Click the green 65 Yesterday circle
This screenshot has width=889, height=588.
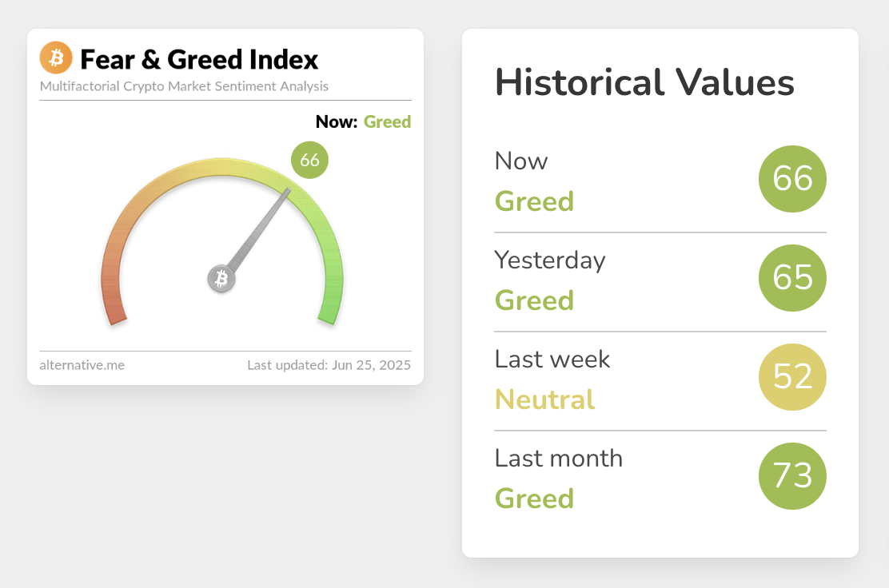pyautogui.click(x=791, y=278)
